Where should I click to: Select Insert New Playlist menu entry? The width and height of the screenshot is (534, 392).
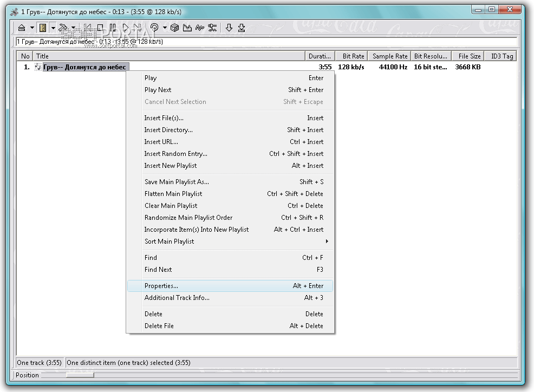pos(230,166)
